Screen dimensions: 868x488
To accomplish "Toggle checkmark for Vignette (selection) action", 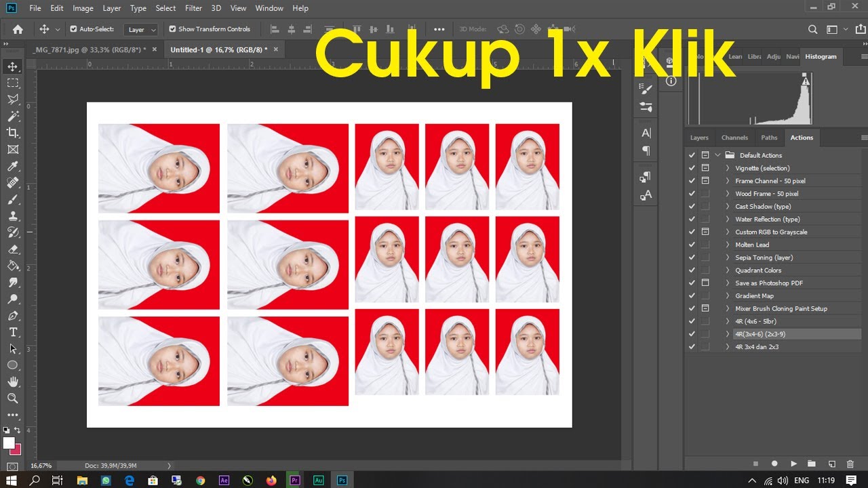I will coord(692,168).
